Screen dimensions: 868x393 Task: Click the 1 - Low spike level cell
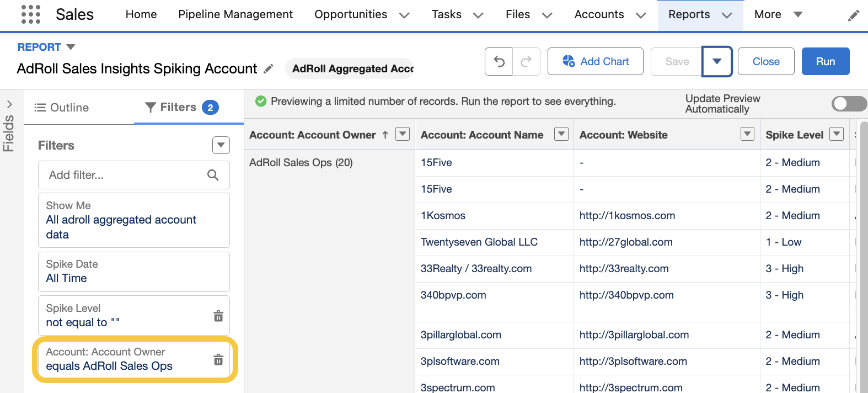tap(804, 242)
